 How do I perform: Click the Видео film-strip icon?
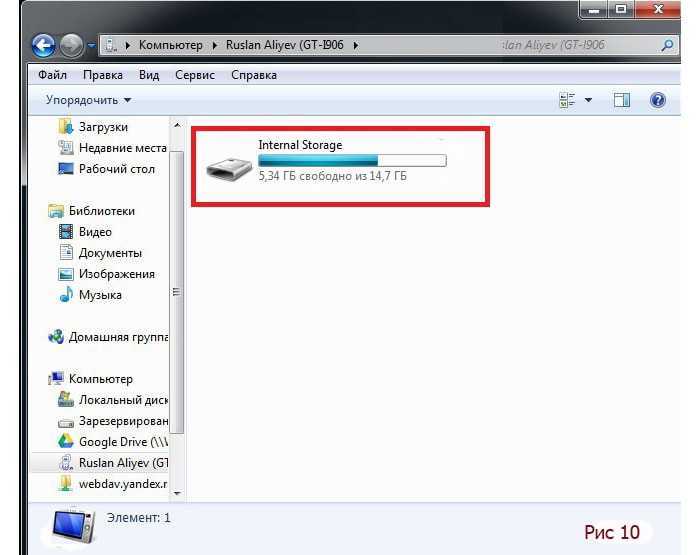click(x=66, y=231)
